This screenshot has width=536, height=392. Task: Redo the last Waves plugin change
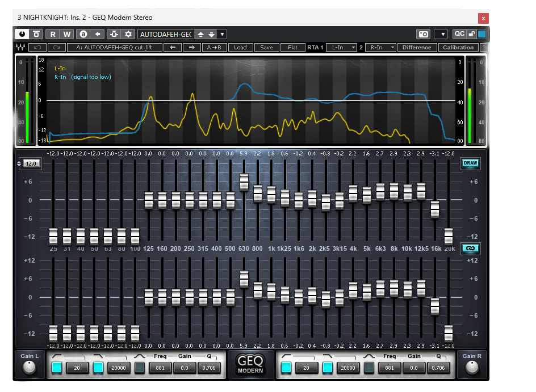click(x=57, y=48)
